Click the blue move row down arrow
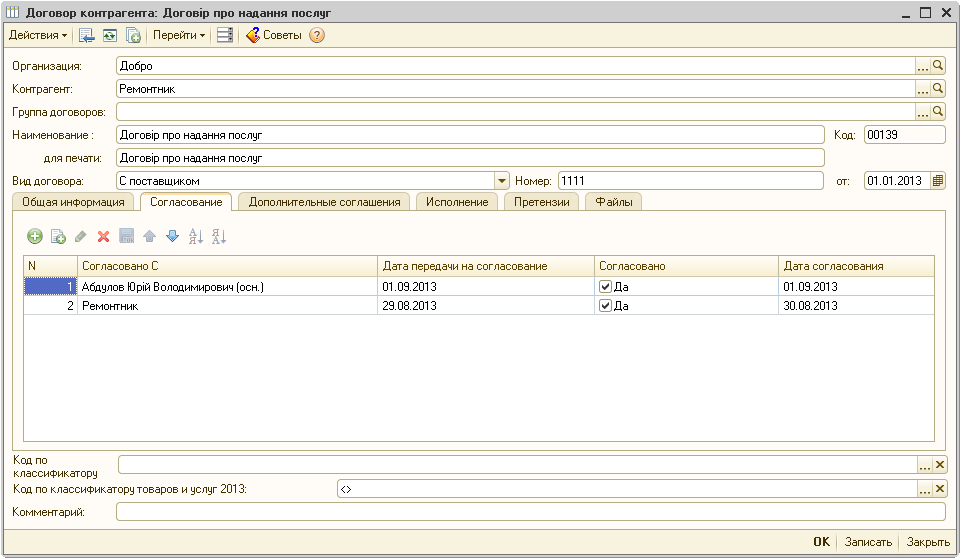The height and width of the screenshot is (558, 960). (172, 237)
